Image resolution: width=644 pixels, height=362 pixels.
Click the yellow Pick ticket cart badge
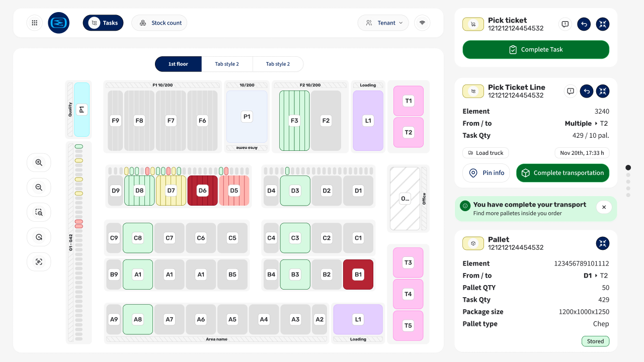coord(473,24)
